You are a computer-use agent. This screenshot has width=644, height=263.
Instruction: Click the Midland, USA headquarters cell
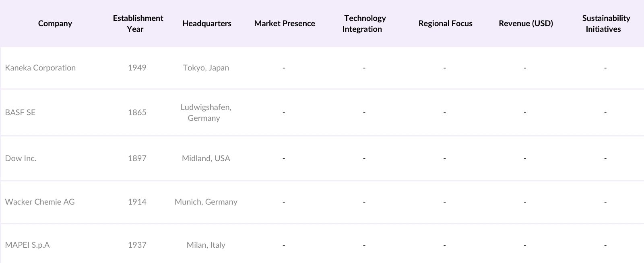pyautogui.click(x=206, y=158)
